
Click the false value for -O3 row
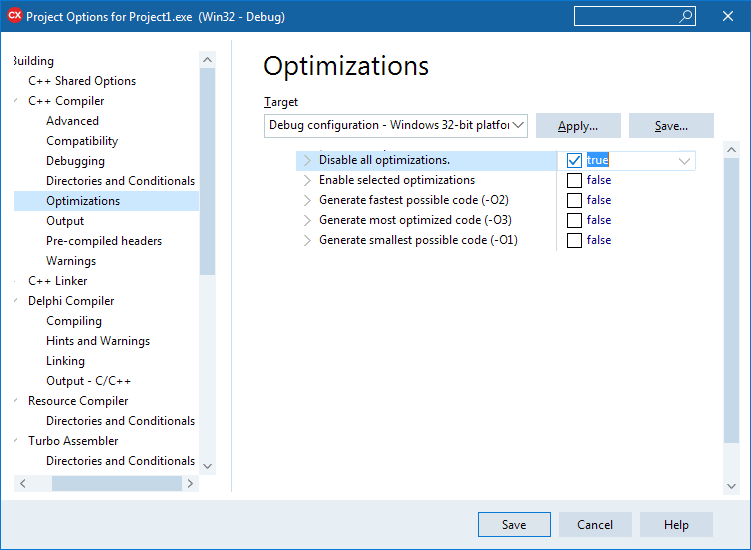click(x=599, y=220)
